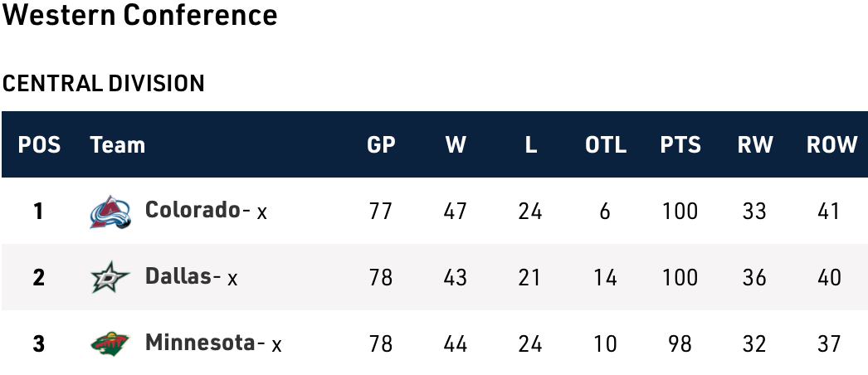Select the Western Conference heading
This screenshot has height=375, width=868.
tap(139, 16)
